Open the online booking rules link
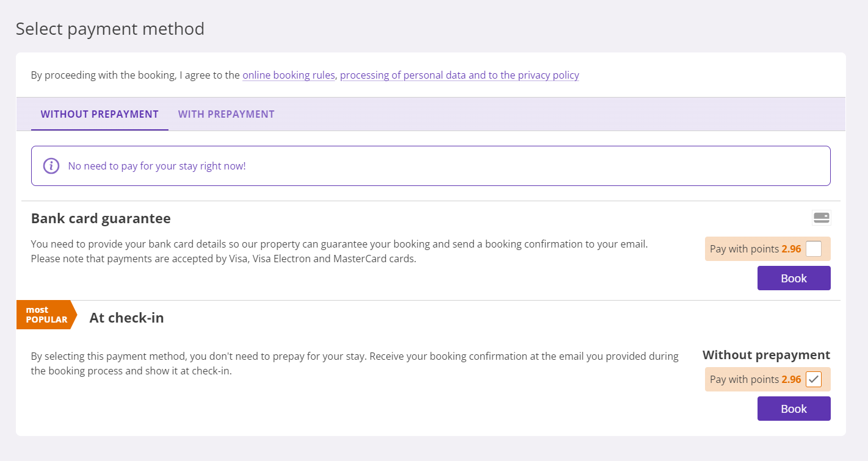The image size is (868, 461). 289,75
